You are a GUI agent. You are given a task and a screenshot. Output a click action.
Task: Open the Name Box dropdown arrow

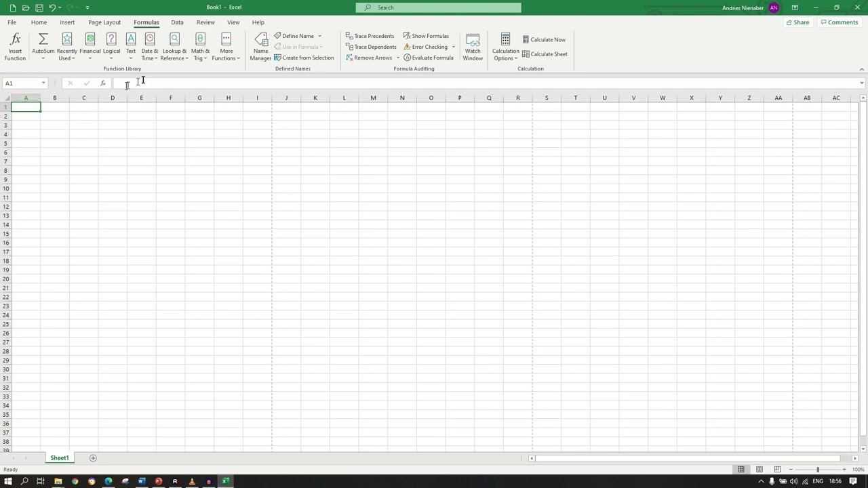coord(43,83)
